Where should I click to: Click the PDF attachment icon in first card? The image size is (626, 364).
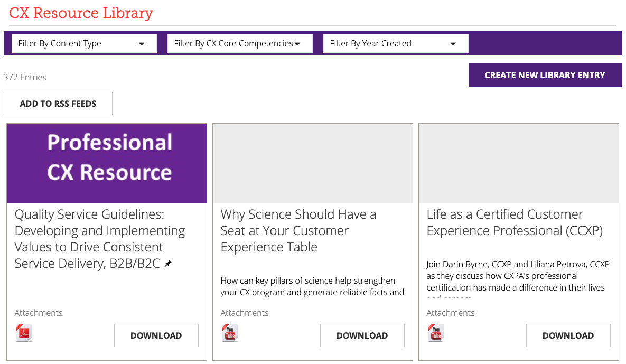24,334
